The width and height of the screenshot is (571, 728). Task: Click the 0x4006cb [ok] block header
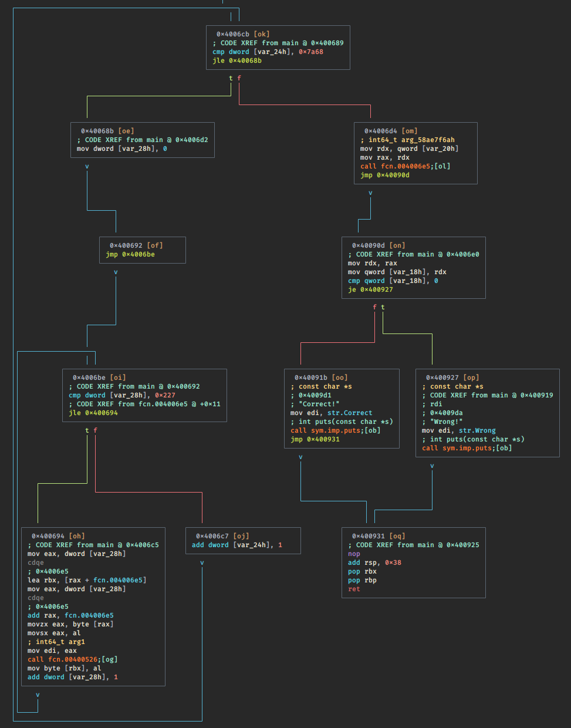click(x=243, y=34)
